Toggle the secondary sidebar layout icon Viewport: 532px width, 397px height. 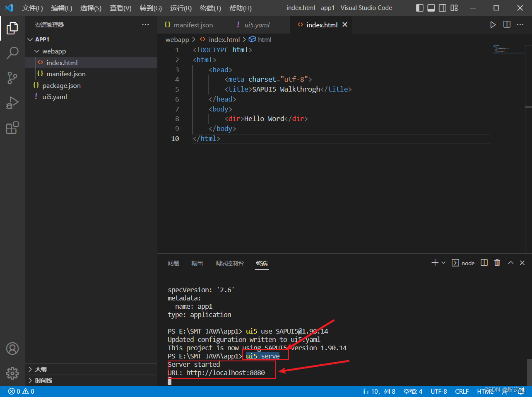pyautogui.click(x=443, y=8)
